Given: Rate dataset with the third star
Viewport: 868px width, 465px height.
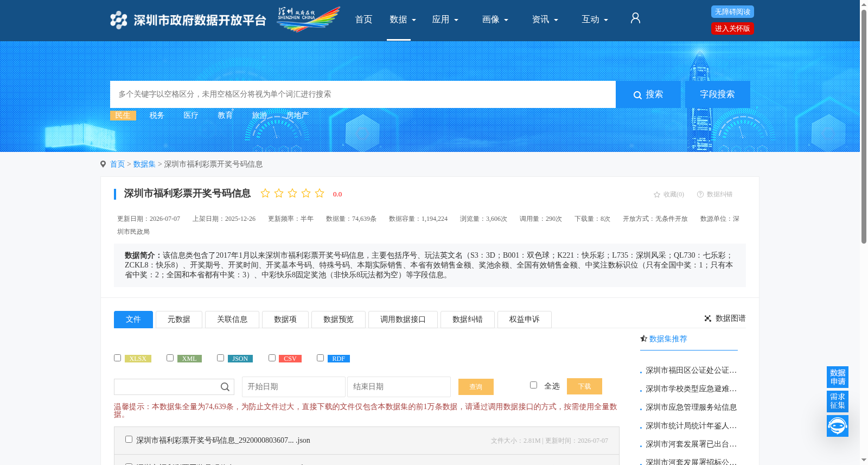Looking at the screenshot, I should pos(292,193).
